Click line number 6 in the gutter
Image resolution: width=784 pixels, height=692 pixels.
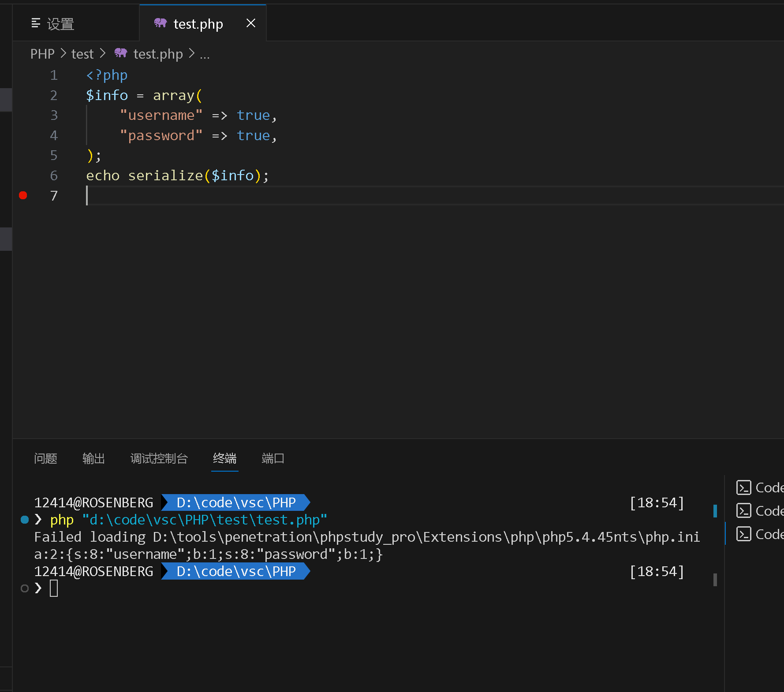pos(54,175)
